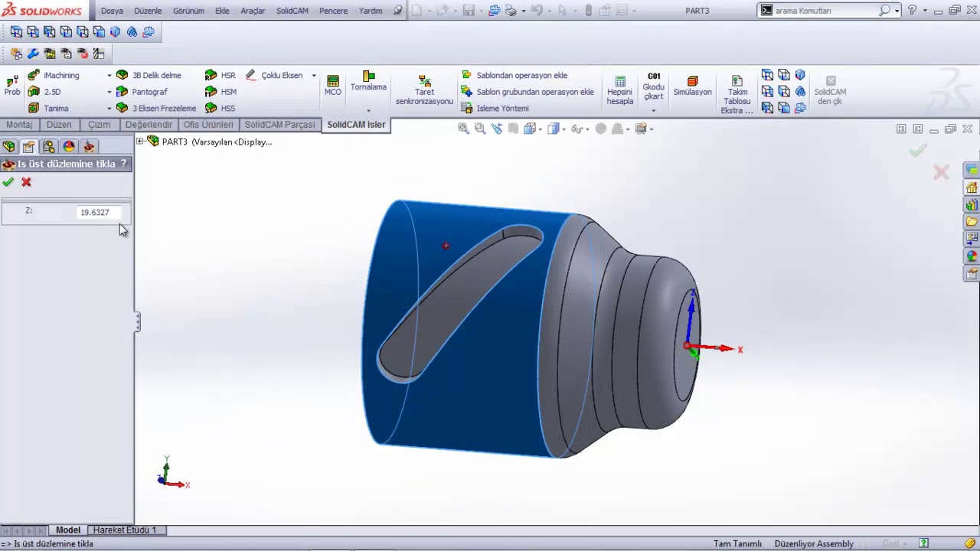Click Sablondan operasyon ekle
980x551 pixels.
coord(514,75)
